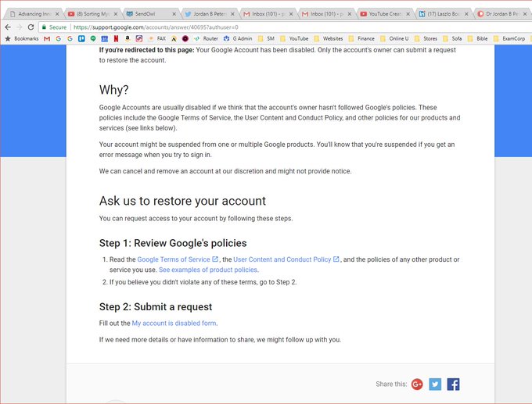This screenshot has height=404, width=532.
Task: Expand the Finance bookmarks folder
Action: pos(361,38)
